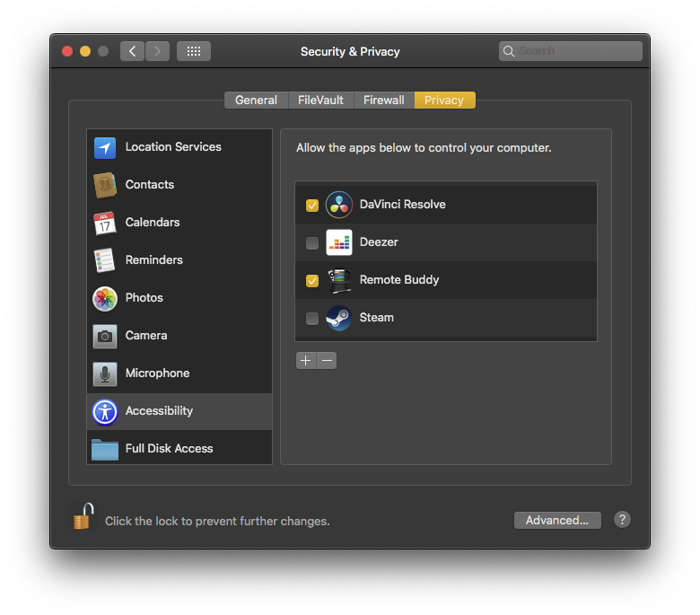Open help with the question mark button

(x=622, y=520)
